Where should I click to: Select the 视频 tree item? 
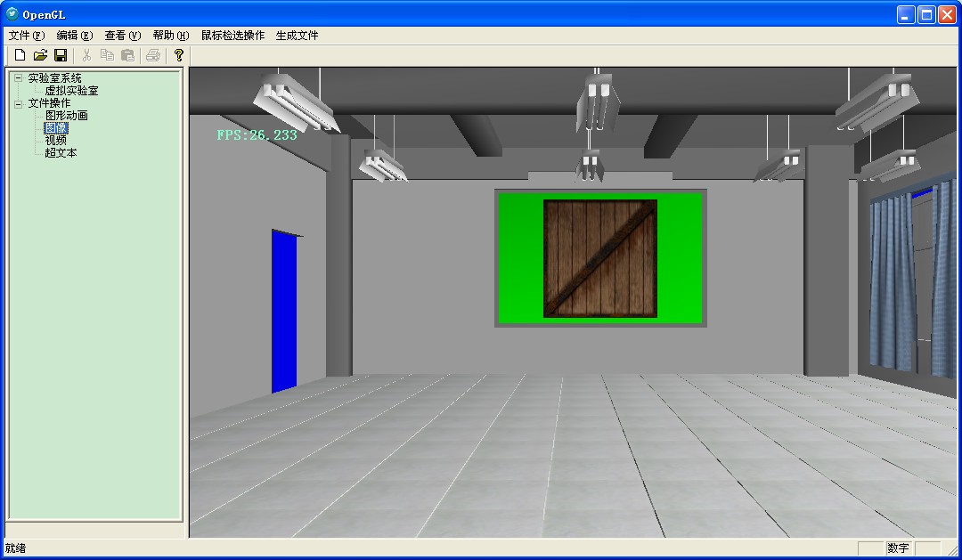[x=54, y=140]
